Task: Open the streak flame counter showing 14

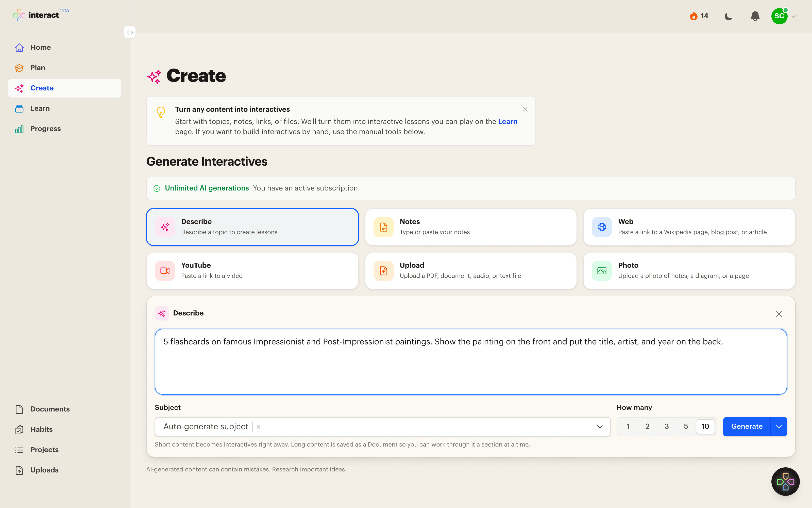Action: tap(699, 16)
